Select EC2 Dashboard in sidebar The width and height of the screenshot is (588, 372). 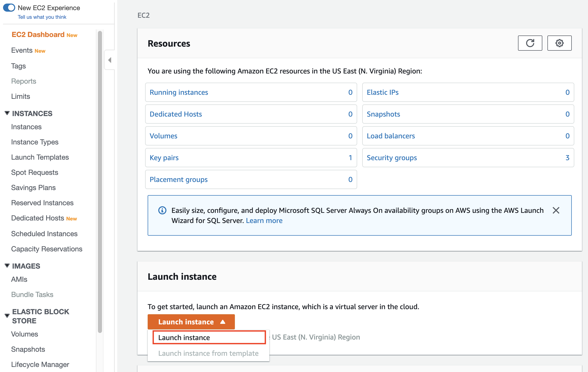(38, 34)
